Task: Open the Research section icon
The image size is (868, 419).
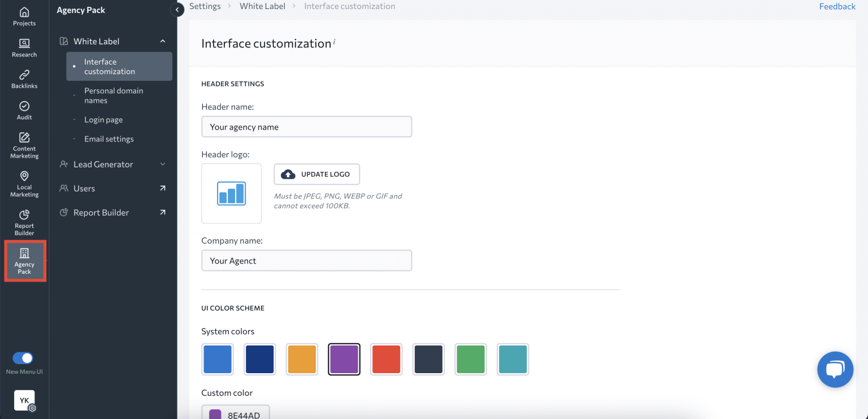Action: 24,47
